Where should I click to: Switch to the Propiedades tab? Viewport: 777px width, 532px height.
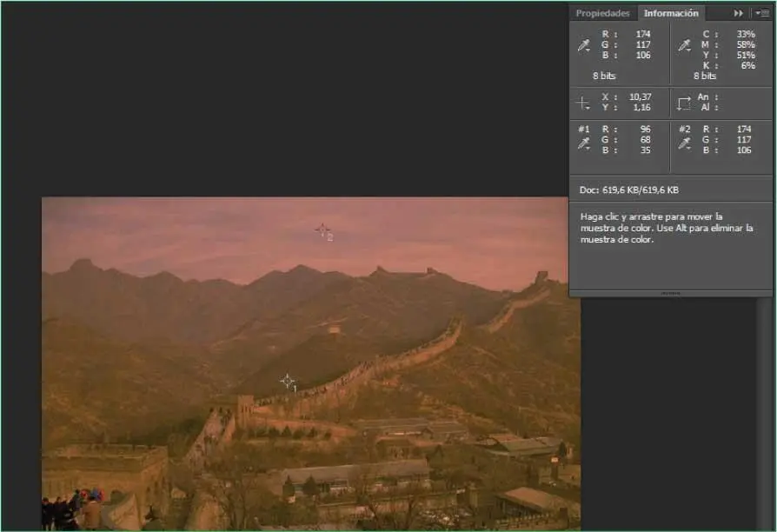tap(602, 13)
